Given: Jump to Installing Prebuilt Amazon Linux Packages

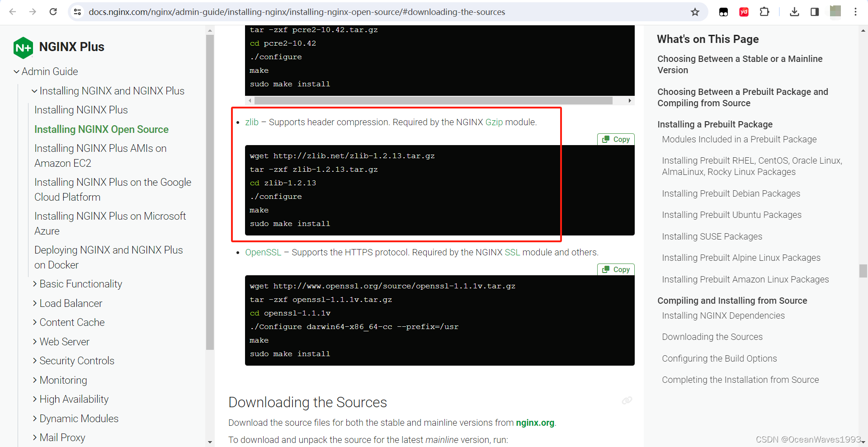Looking at the screenshot, I should click(x=745, y=279).
